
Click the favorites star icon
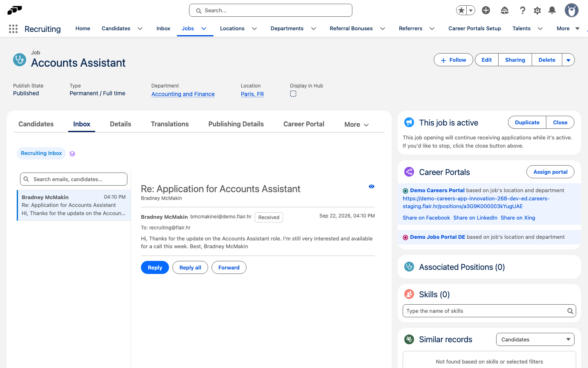click(x=461, y=10)
